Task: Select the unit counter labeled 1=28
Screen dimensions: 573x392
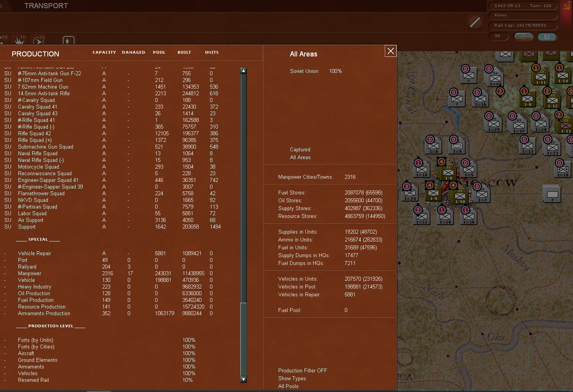Action: tap(541, 123)
